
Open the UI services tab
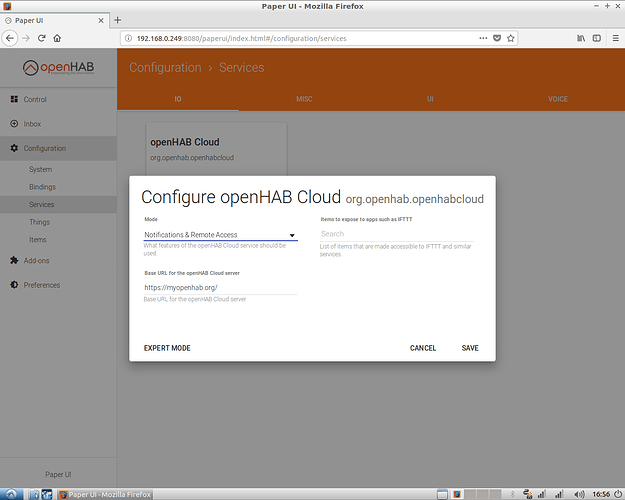[x=430, y=99]
